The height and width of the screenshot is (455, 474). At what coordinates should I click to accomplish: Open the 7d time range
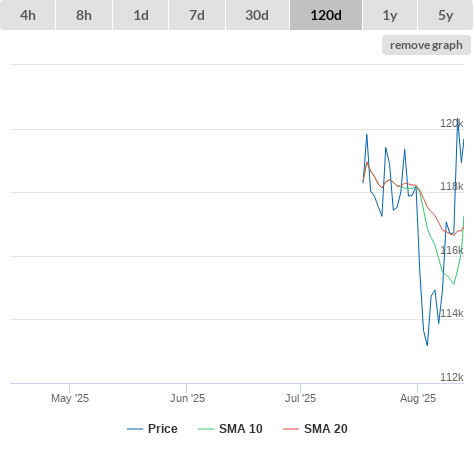pyautogui.click(x=197, y=15)
